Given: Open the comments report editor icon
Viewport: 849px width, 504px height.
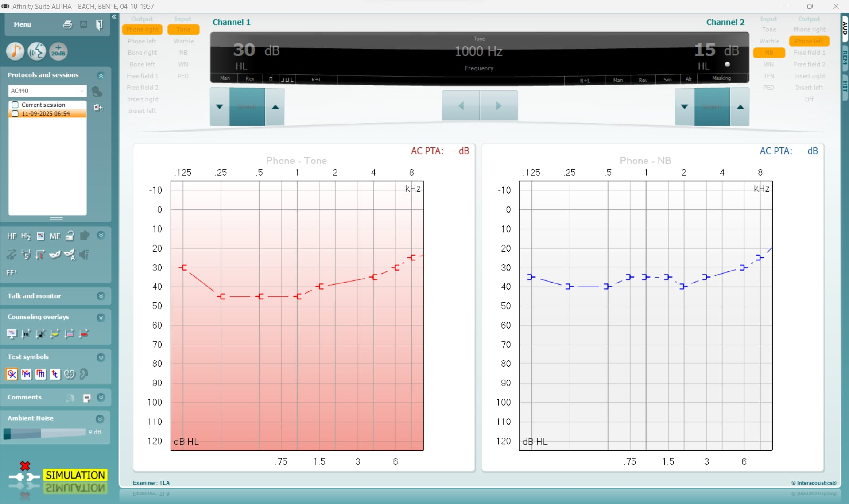Looking at the screenshot, I should 87,398.
